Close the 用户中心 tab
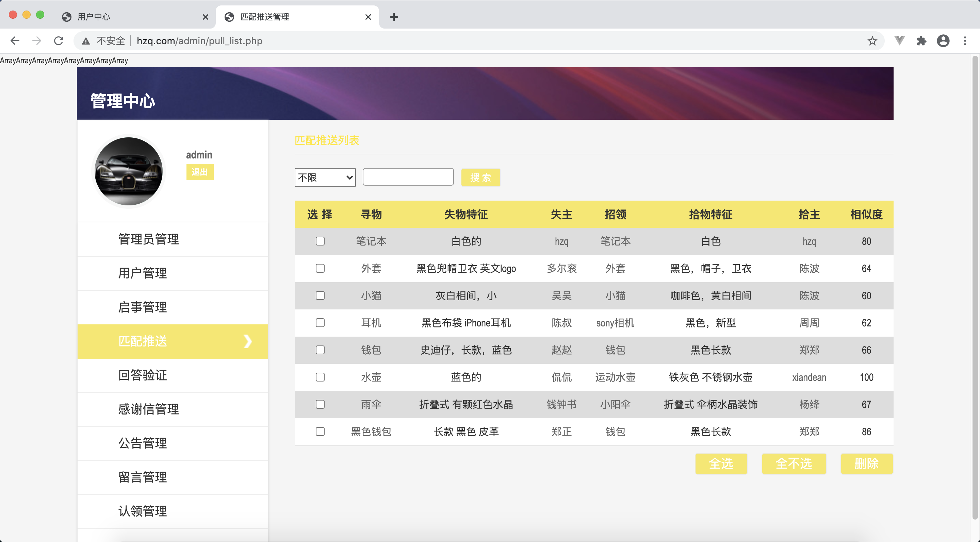Viewport: 980px width, 542px height. pyautogui.click(x=206, y=17)
